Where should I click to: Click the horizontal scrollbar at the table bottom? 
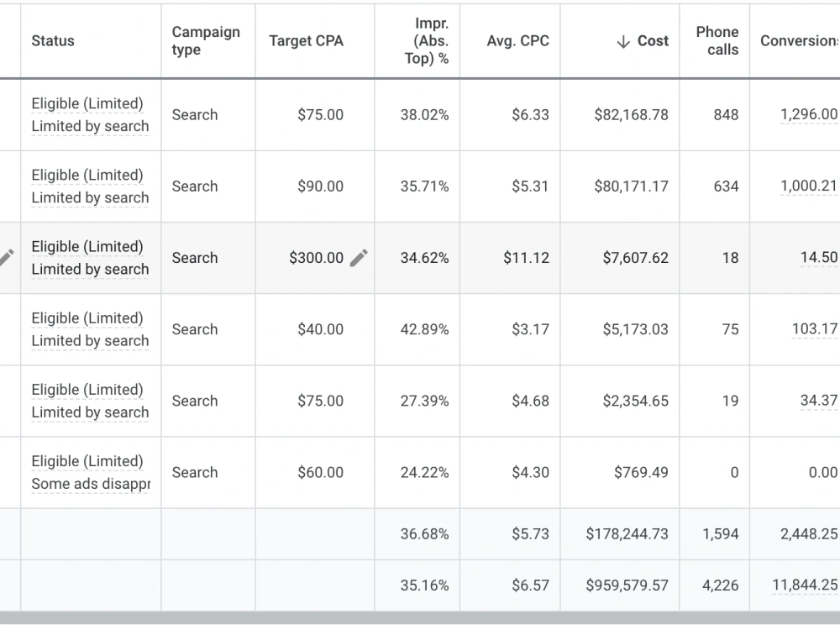coord(420,617)
